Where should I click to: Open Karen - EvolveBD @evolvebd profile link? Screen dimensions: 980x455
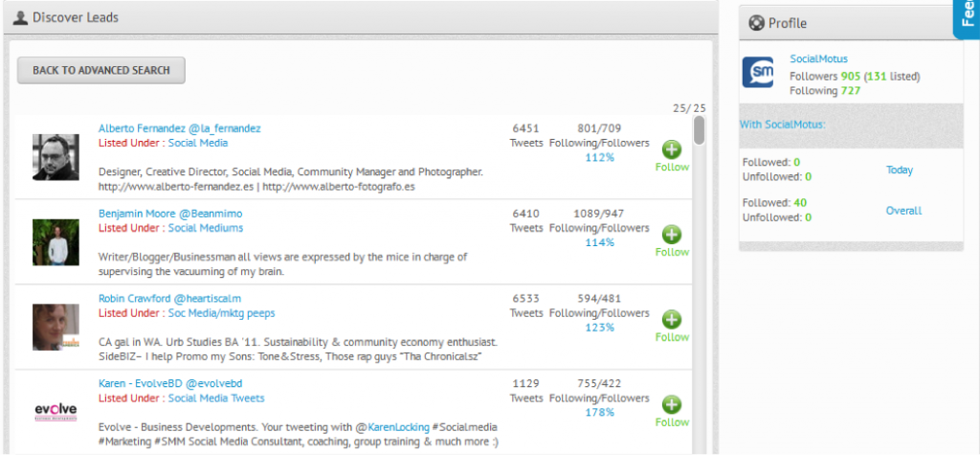[x=170, y=384]
